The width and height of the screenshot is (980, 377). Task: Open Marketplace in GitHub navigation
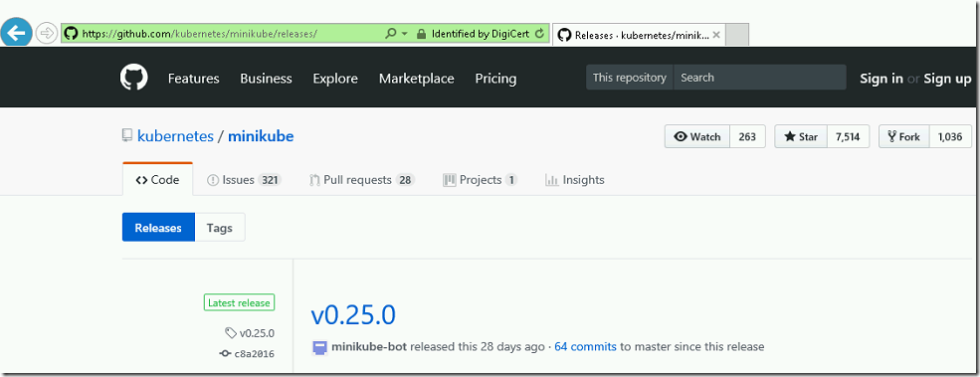point(417,79)
